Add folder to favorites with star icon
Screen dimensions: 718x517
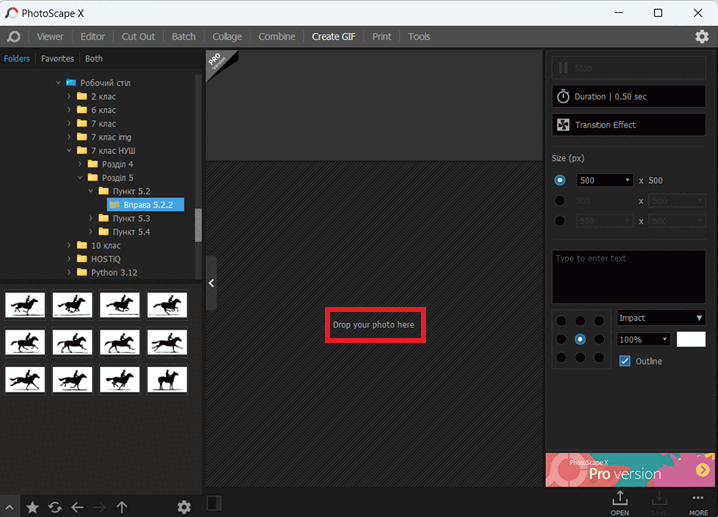coord(33,507)
